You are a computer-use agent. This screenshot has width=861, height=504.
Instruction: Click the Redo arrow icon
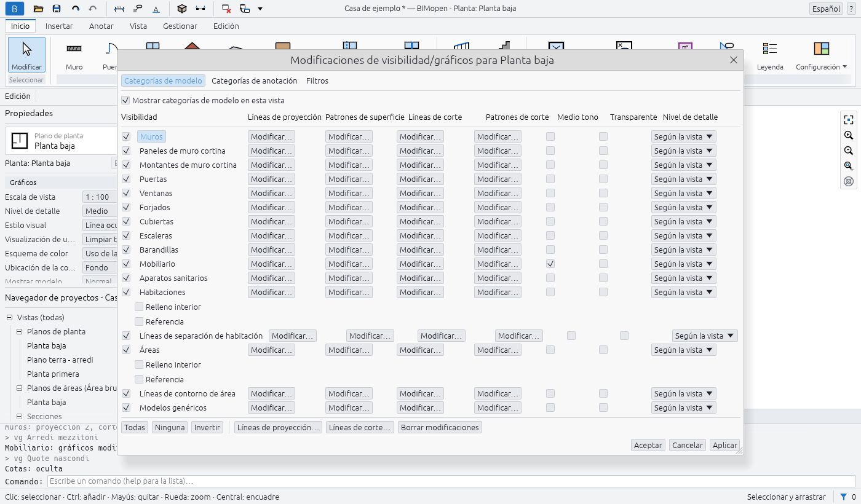[93, 9]
